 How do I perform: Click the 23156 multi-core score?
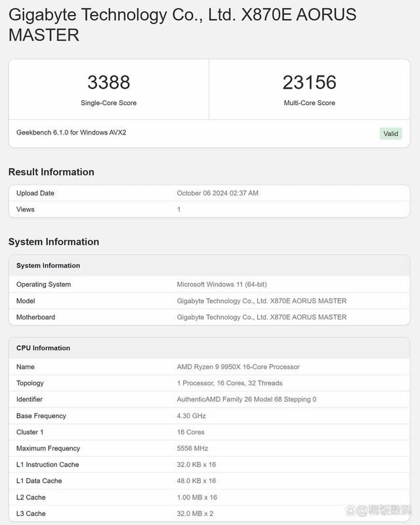tap(309, 82)
